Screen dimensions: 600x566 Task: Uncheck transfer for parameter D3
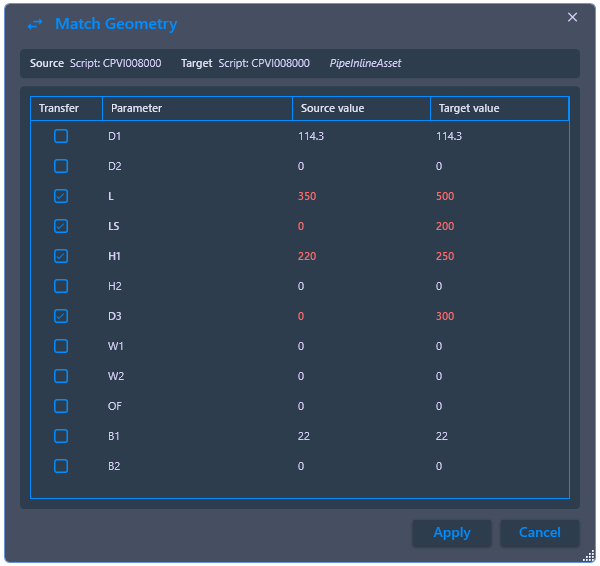click(61, 316)
